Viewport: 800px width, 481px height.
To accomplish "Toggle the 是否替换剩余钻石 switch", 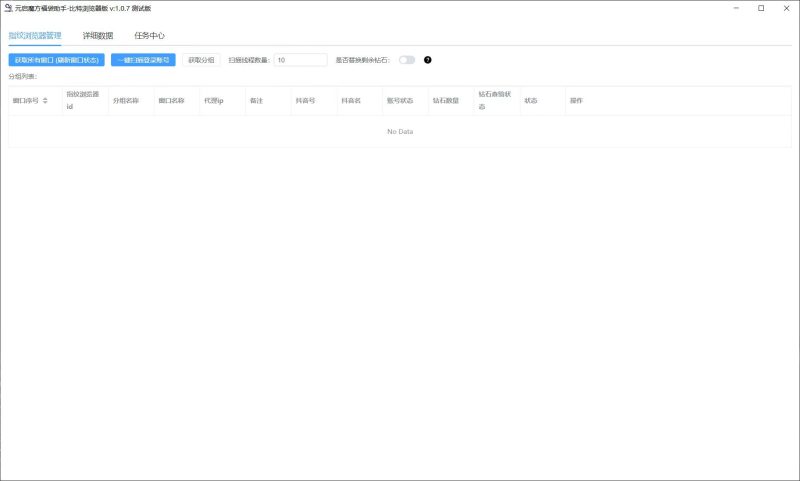I will [407, 60].
